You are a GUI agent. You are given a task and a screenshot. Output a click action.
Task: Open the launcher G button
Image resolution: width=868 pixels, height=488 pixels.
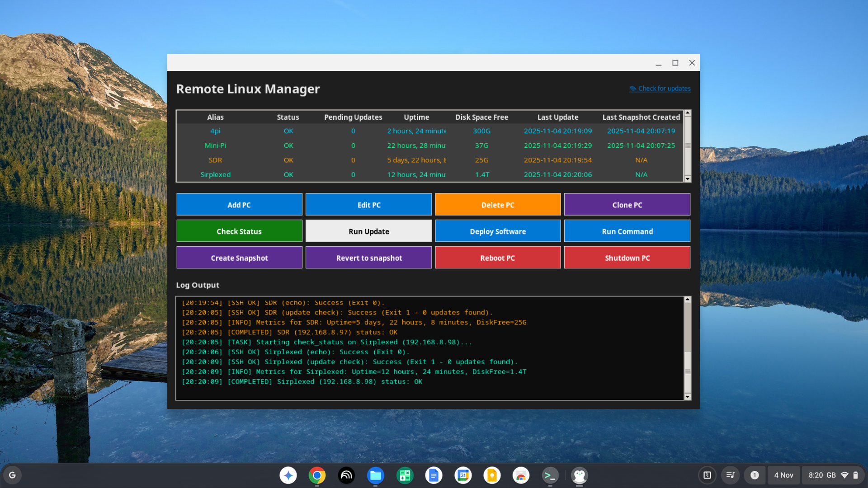pyautogui.click(x=12, y=475)
